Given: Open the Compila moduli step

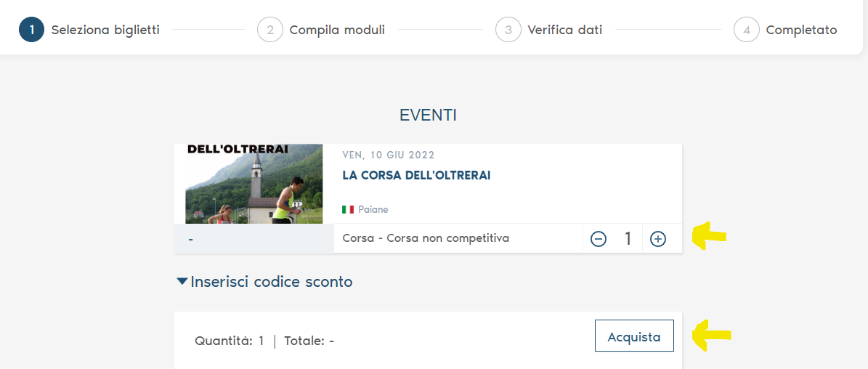Looking at the screenshot, I should (x=337, y=30).
